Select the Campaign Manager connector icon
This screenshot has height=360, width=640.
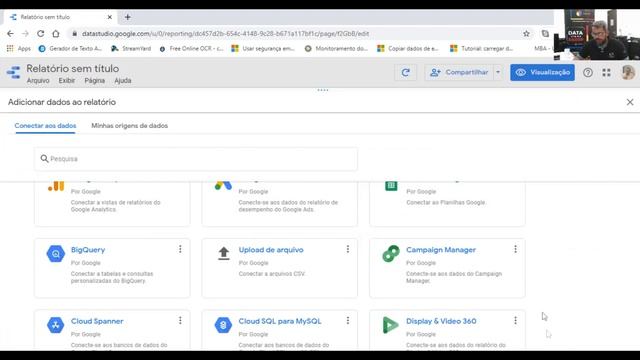pyautogui.click(x=391, y=253)
